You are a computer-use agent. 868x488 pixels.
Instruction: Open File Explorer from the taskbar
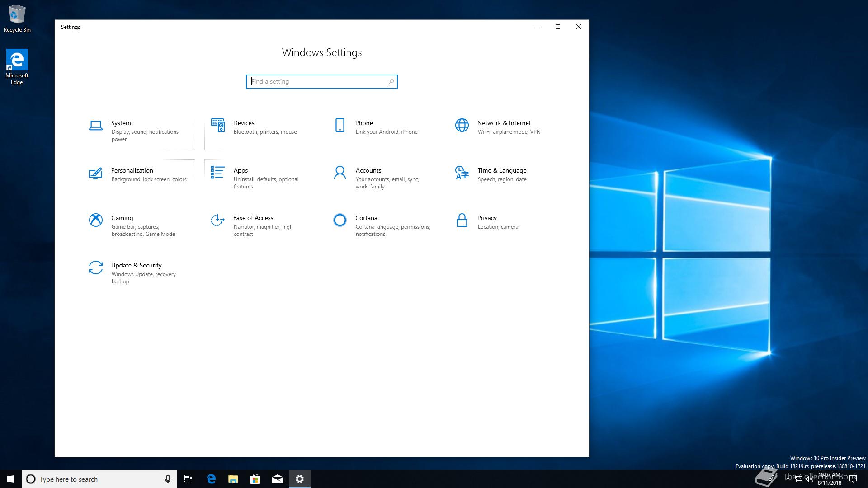pos(233,479)
